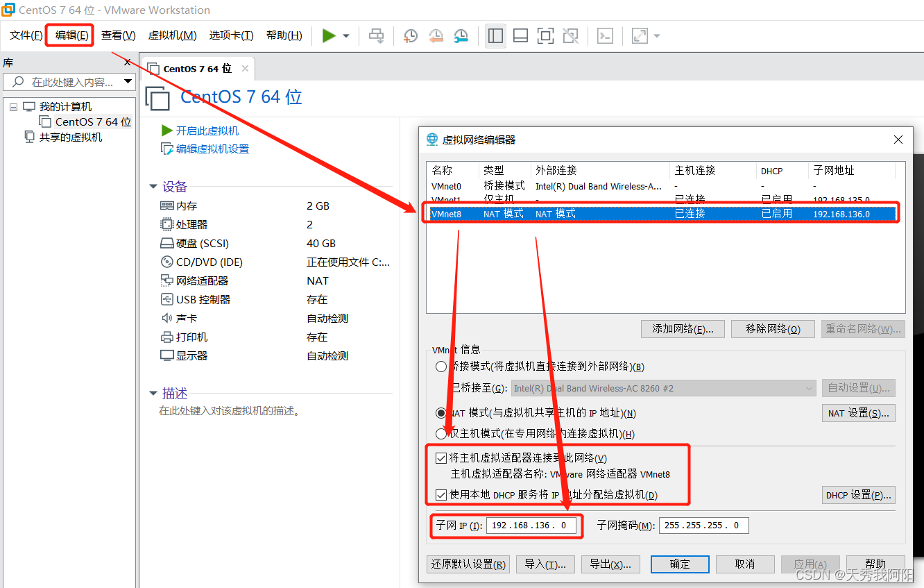Collapse the 设备 section
The height and width of the screenshot is (588, 924).
(x=153, y=186)
